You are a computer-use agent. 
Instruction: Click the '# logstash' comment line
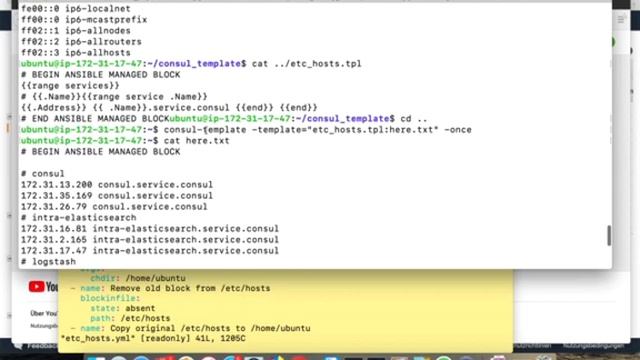tap(48, 262)
